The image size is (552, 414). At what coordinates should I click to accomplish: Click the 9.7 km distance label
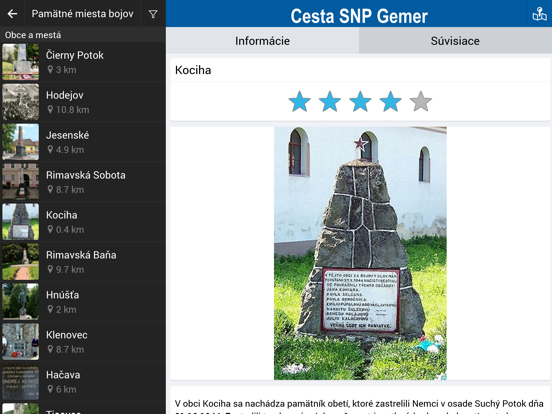70,269
